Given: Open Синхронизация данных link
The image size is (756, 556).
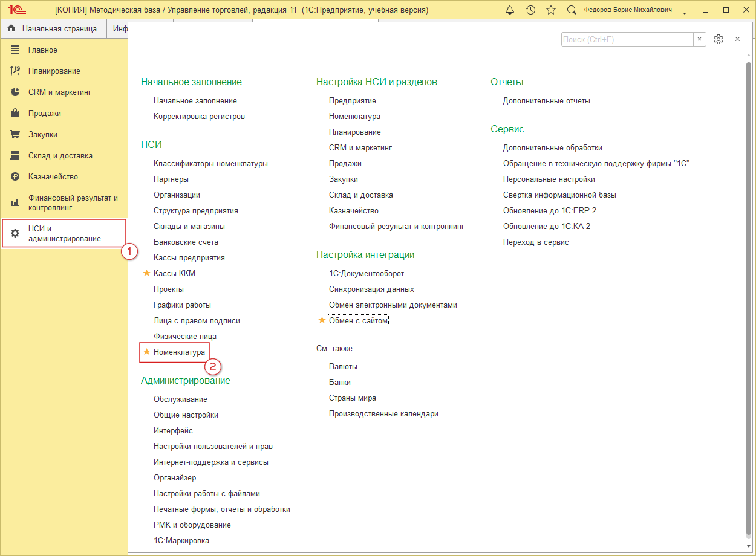Looking at the screenshot, I should (x=371, y=289).
